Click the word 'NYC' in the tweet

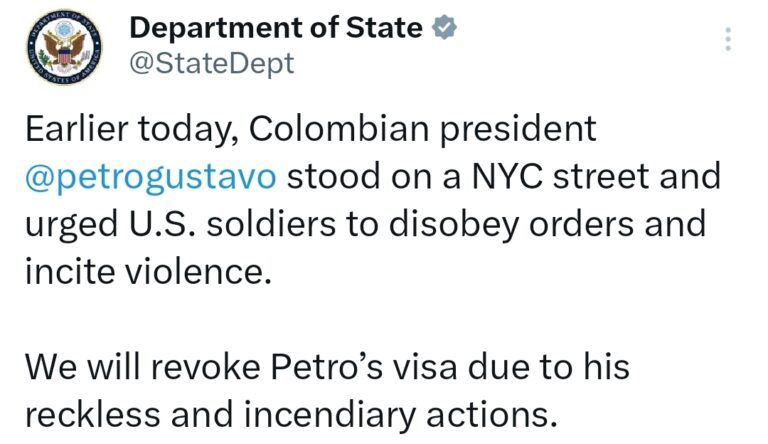tap(507, 176)
